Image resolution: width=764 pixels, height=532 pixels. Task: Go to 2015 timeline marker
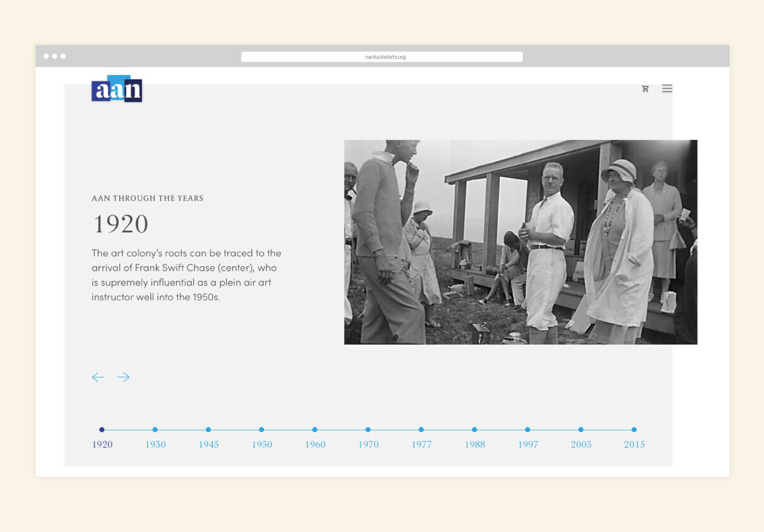pyautogui.click(x=634, y=430)
